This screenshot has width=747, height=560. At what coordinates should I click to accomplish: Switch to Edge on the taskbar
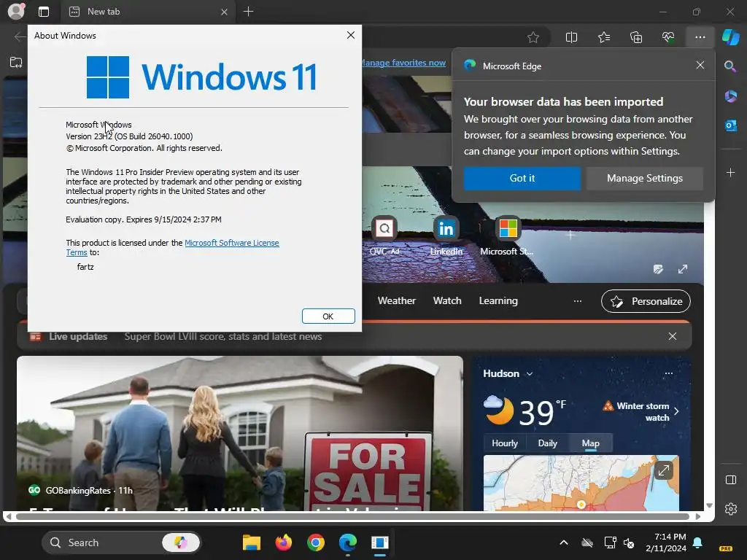point(348,542)
